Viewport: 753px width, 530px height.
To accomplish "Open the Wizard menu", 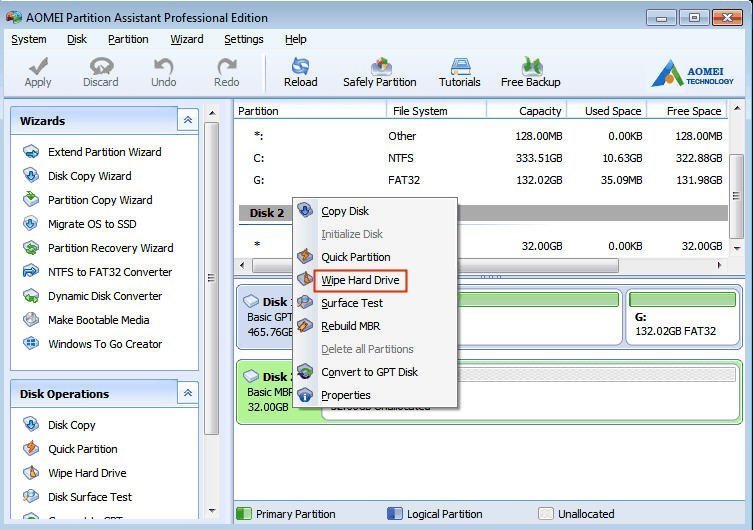I will (x=187, y=39).
